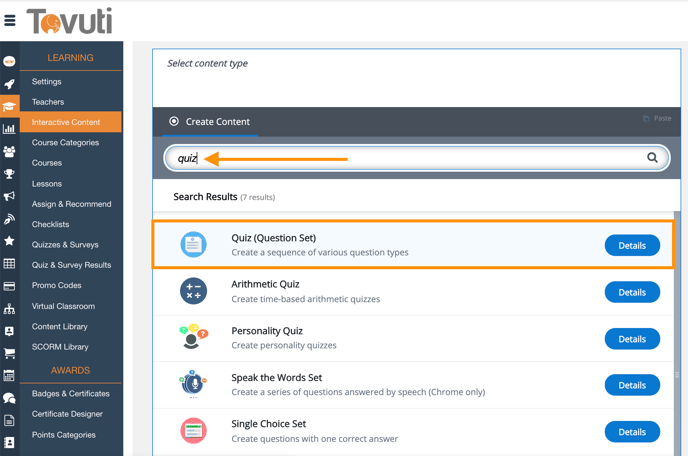
Task: Click the trophy icon in the sidebar
Action: (x=9, y=174)
